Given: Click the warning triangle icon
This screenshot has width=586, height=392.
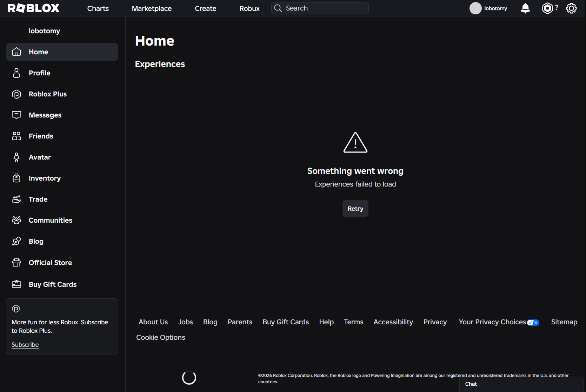Looking at the screenshot, I should pos(355,142).
